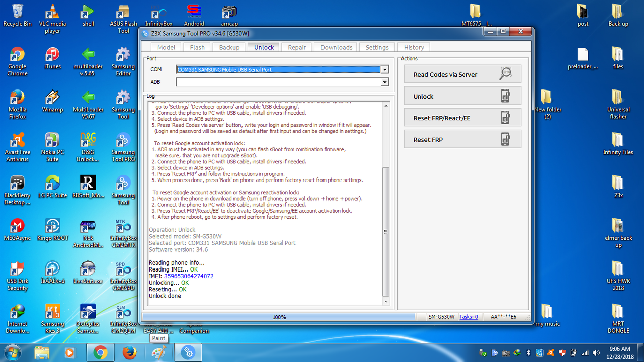Open the preloader file on desktop
The width and height of the screenshot is (644, 362).
583,58
